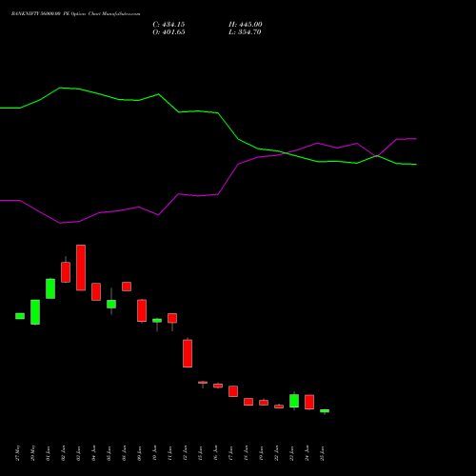Click the tall red candle above 12 Jun
This screenshot has width=476, height=476.
click(188, 353)
